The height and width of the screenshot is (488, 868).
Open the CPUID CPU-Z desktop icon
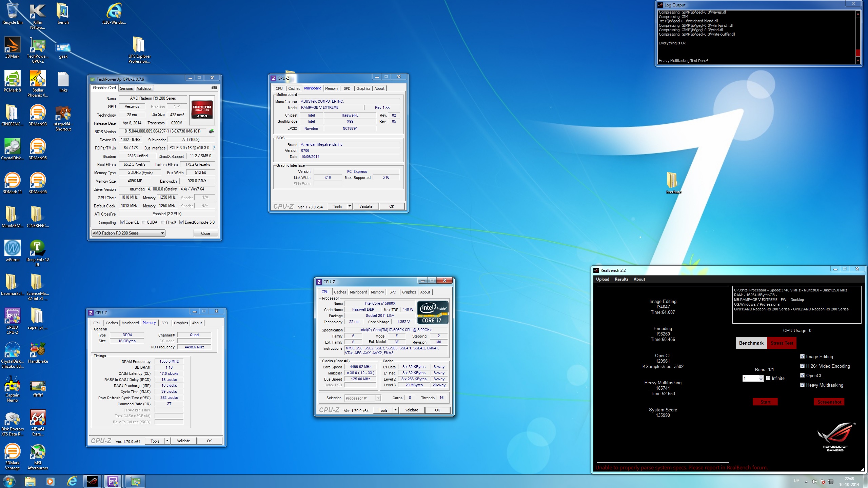13,321
